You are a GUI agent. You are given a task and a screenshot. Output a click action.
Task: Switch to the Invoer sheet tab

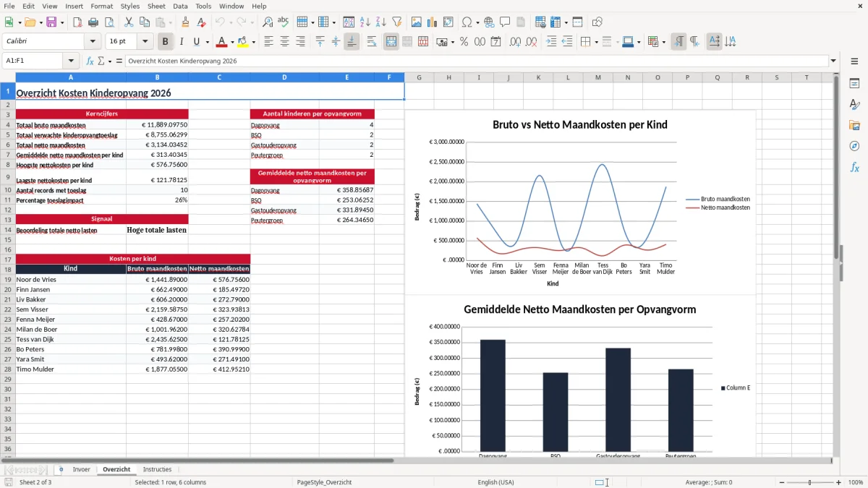coord(82,470)
